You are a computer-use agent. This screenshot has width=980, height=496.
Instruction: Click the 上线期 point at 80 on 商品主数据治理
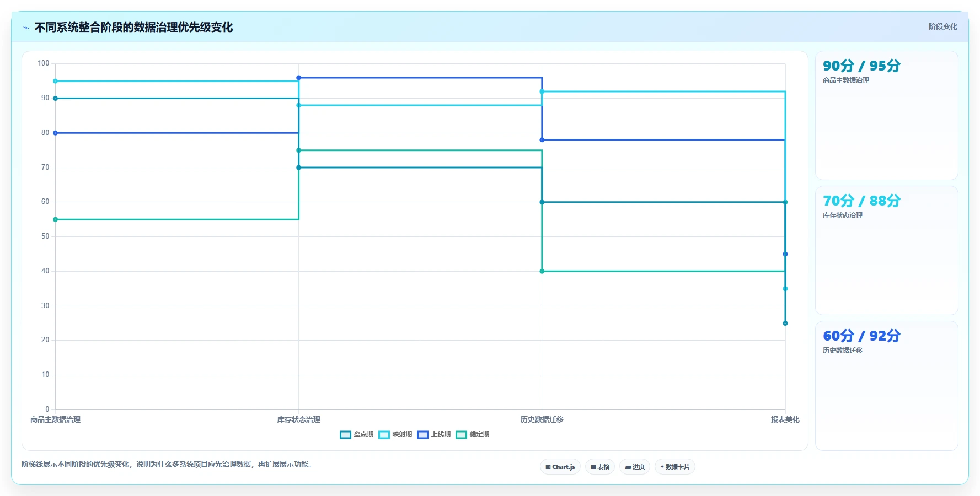[x=55, y=133]
